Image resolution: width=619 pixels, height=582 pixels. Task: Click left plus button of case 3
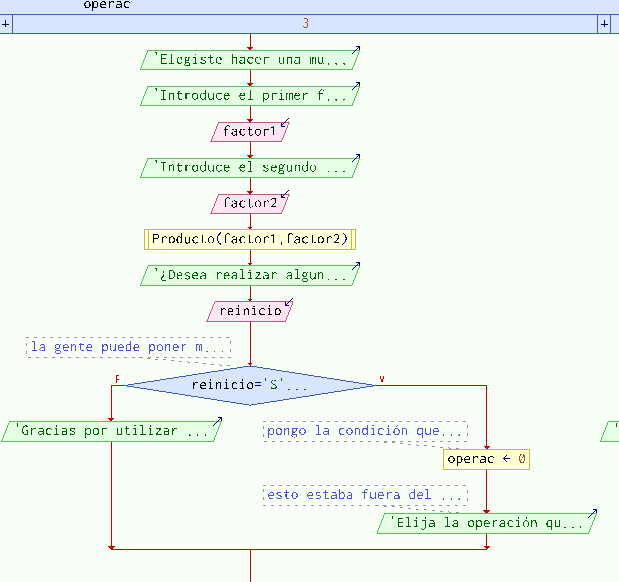(x=6, y=24)
